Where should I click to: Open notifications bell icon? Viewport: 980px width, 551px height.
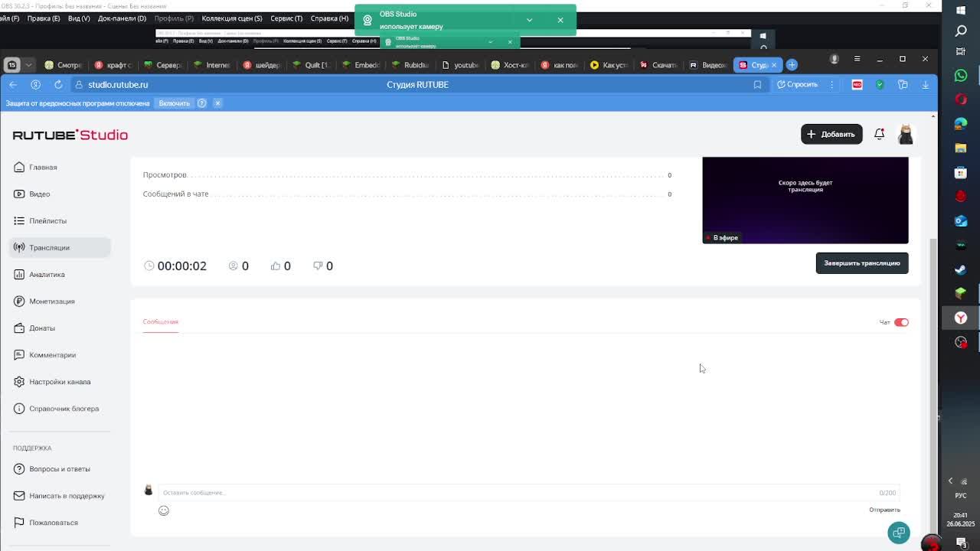coord(879,134)
